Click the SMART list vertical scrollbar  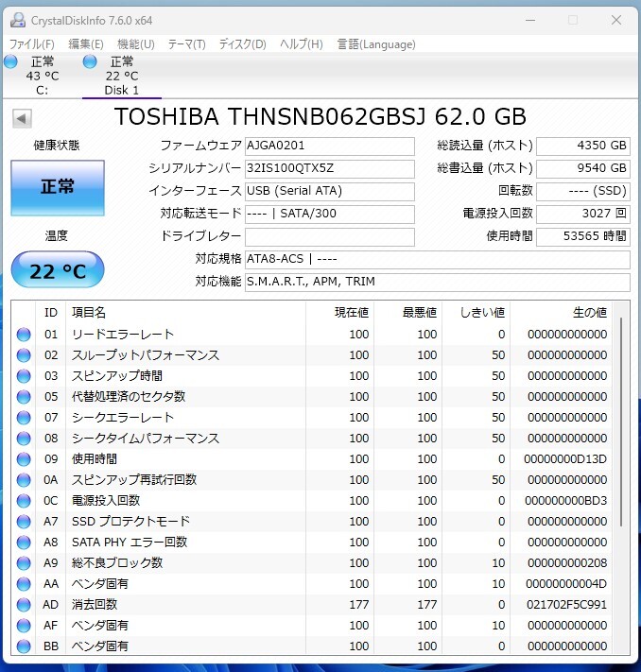click(621, 422)
